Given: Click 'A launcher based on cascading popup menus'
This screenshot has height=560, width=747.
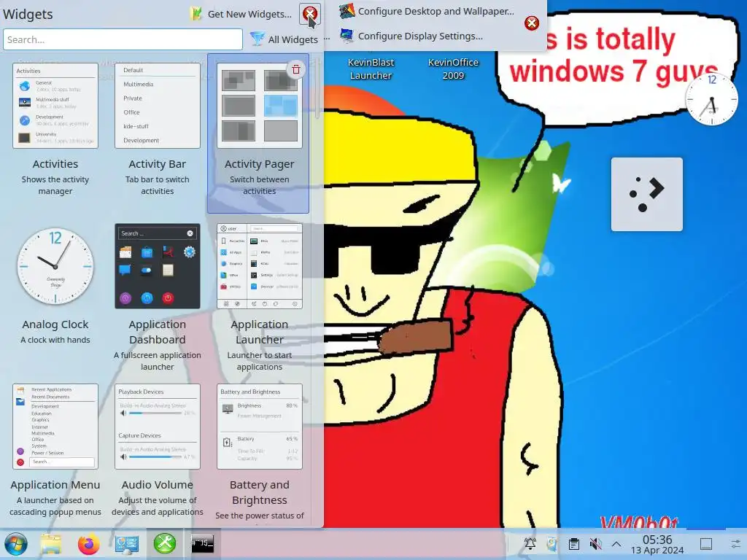Looking at the screenshot, I should click(55, 506).
